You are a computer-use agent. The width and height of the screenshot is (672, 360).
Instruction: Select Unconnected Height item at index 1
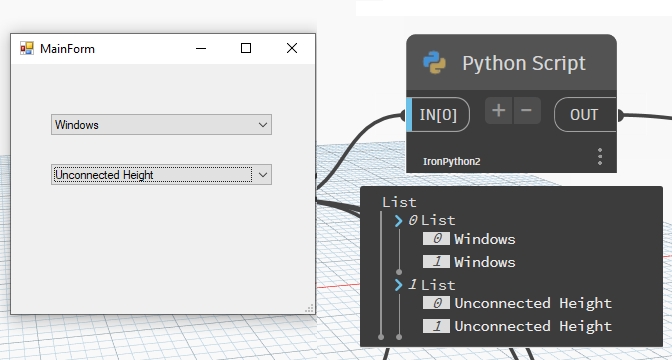(533, 326)
